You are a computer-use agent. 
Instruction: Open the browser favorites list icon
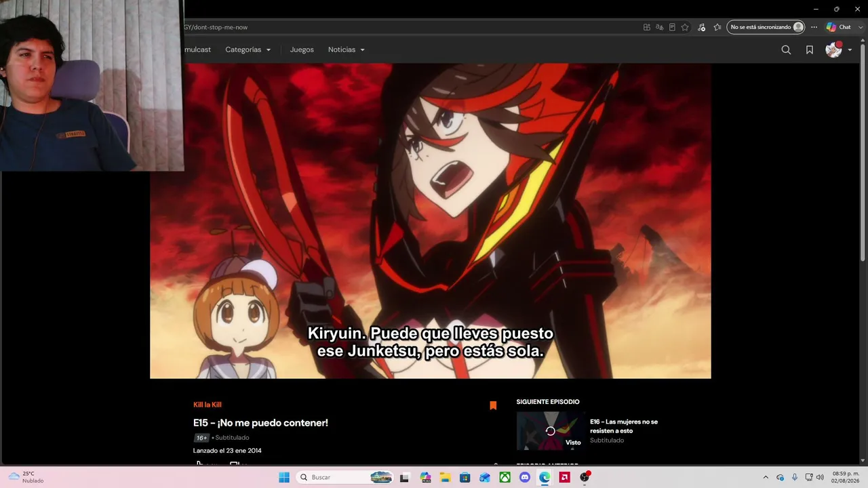(717, 27)
